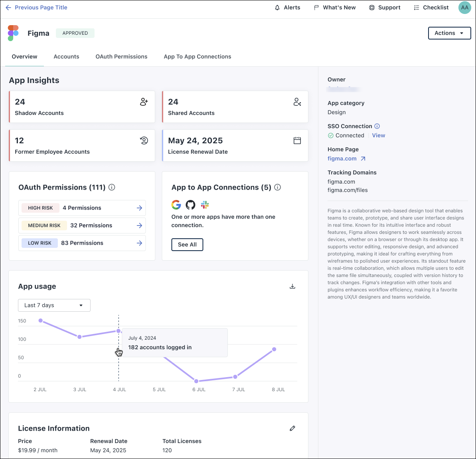Click the Checklist label

(436, 8)
